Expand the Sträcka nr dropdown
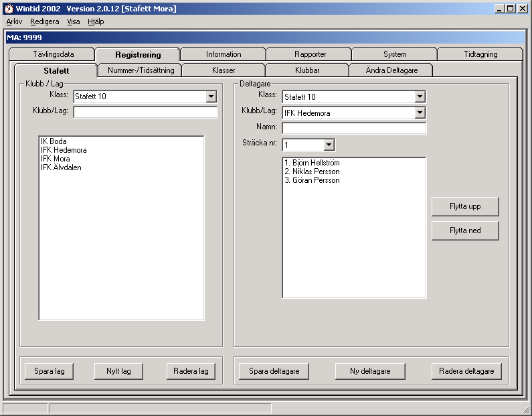 click(x=329, y=145)
